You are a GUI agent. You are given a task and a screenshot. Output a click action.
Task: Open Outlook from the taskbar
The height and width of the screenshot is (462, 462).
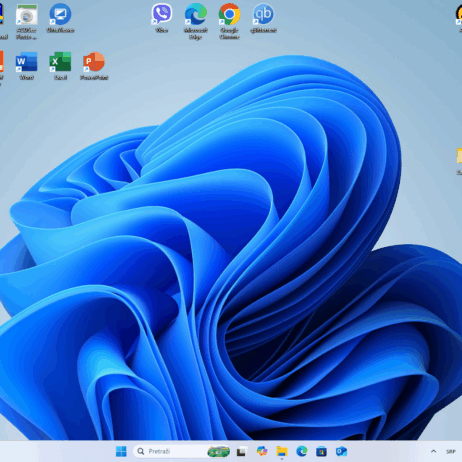[x=342, y=451]
